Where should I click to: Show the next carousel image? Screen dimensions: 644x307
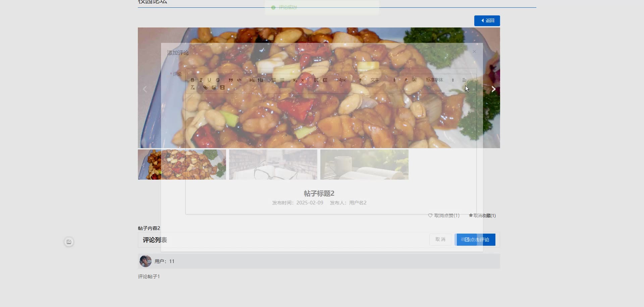[x=493, y=89]
